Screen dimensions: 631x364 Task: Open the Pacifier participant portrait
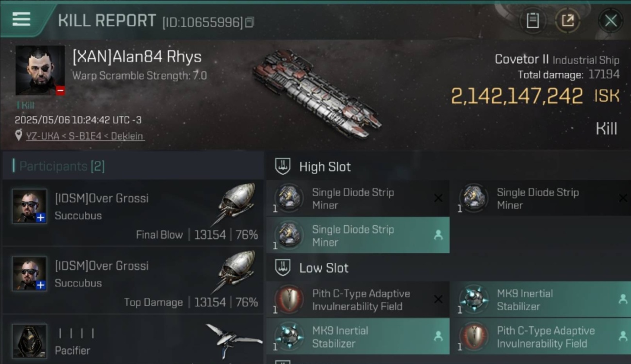(30, 341)
